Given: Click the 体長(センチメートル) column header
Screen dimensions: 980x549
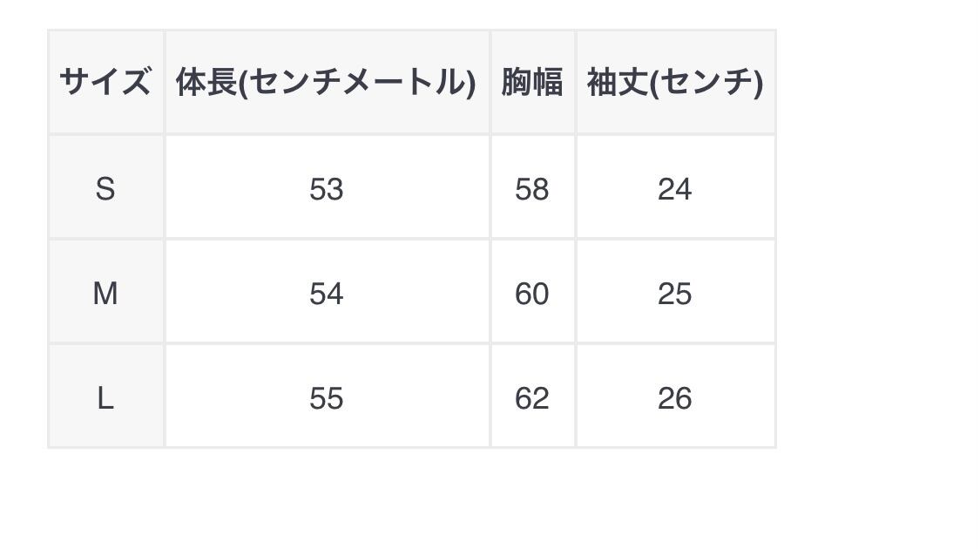Looking at the screenshot, I should pyautogui.click(x=327, y=82).
